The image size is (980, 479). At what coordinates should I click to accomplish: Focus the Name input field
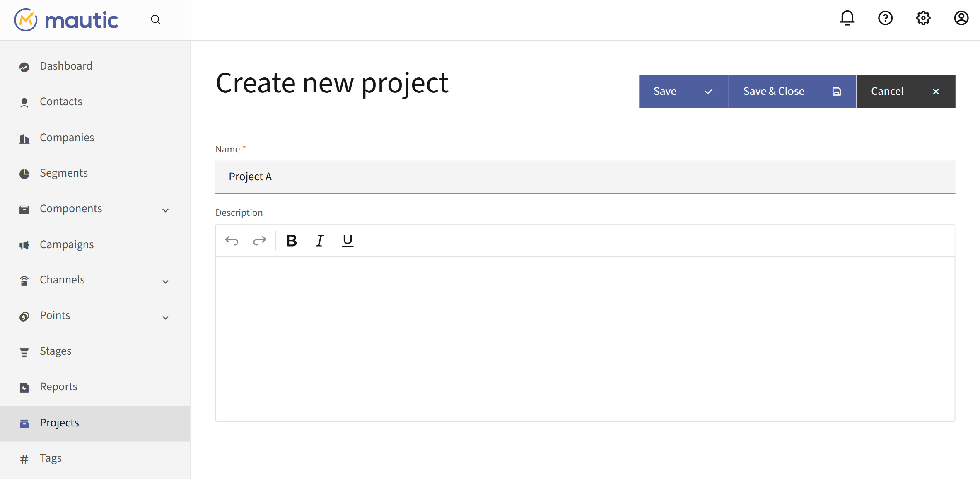point(585,177)
